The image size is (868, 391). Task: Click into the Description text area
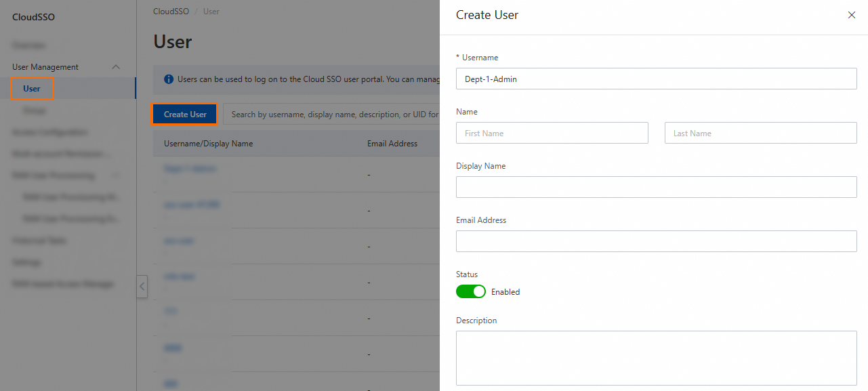pos(656,358)
